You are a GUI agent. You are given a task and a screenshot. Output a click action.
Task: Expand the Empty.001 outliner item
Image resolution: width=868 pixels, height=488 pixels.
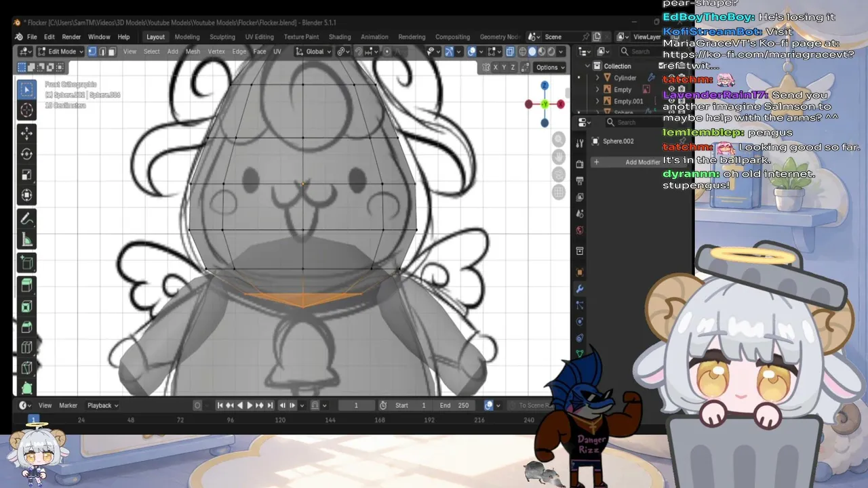pyautogui.click(x=597, y=101)
